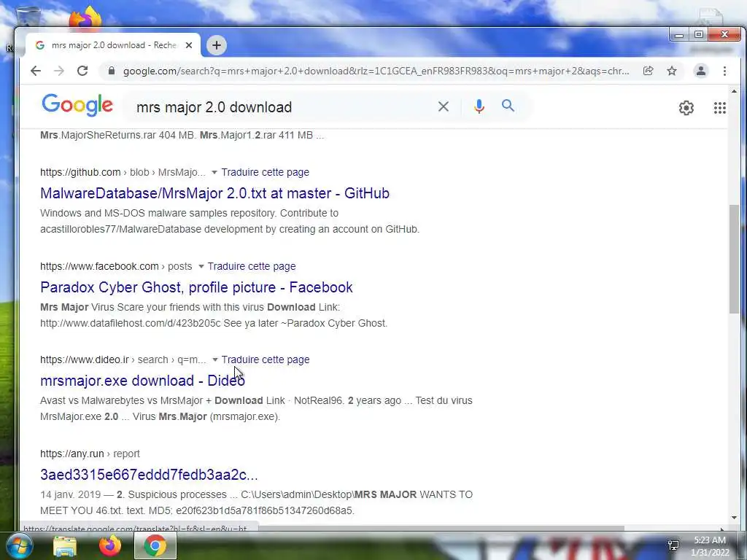Open Google apps grid
The width and height of the screenshot is (747, 560).
tap(719, 108)
